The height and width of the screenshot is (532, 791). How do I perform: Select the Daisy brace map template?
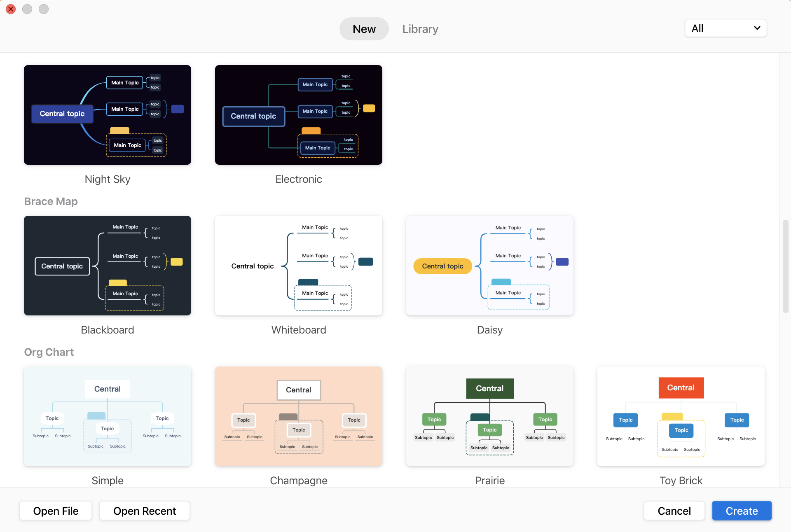490,266
